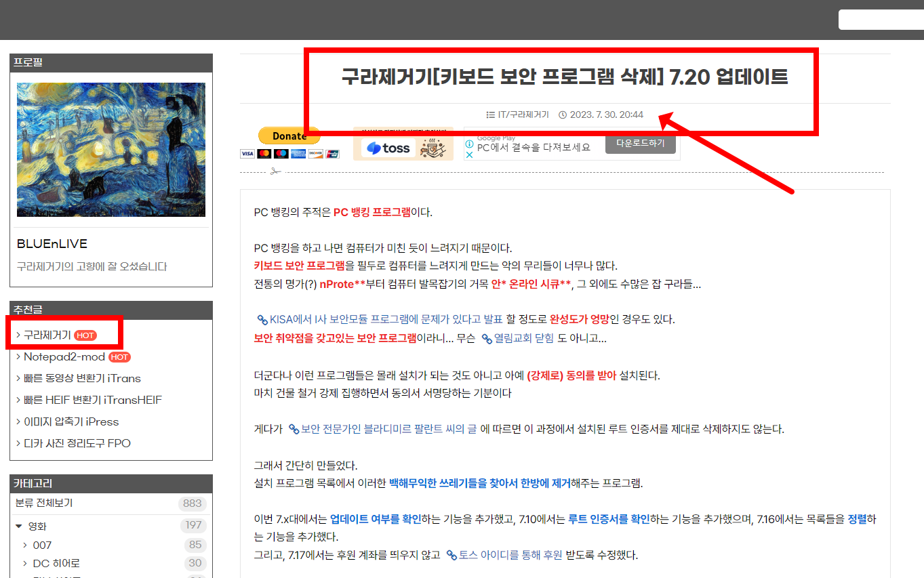Click the 구라제거기의 고향에 잘 오셨습니다 tagline

tap(92, 267)
